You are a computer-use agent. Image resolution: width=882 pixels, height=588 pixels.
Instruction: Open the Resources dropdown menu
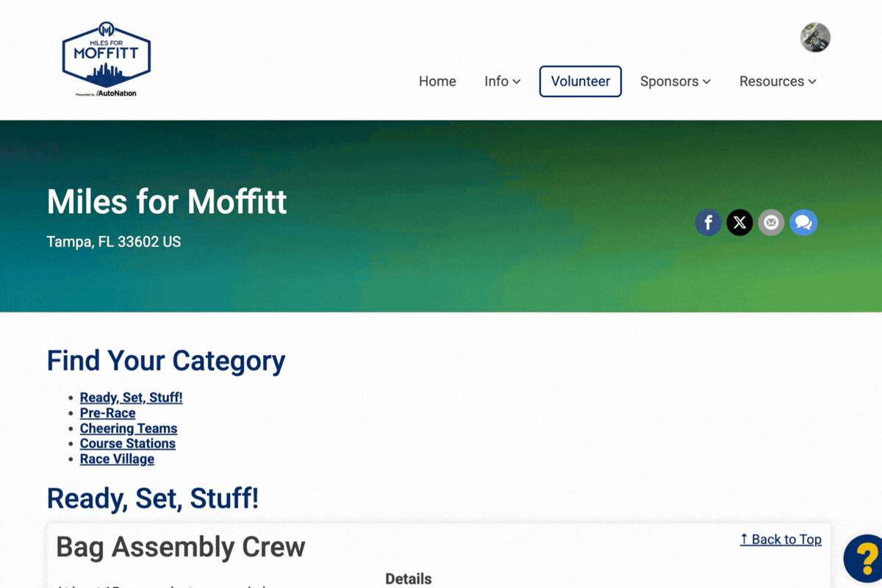click(778, 82)
